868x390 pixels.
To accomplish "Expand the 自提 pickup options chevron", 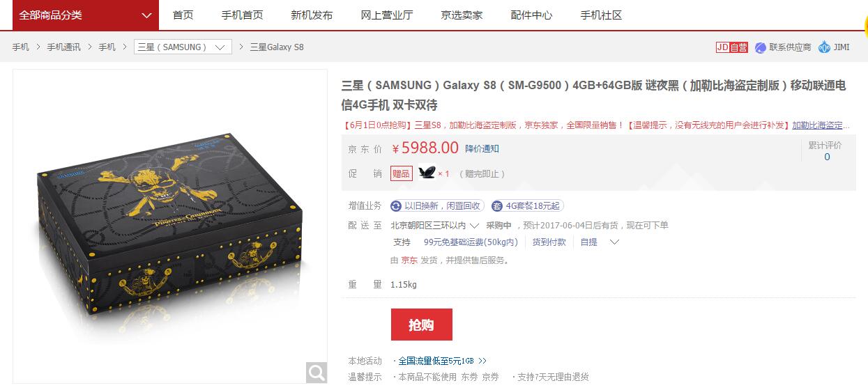I will (614, 242).
